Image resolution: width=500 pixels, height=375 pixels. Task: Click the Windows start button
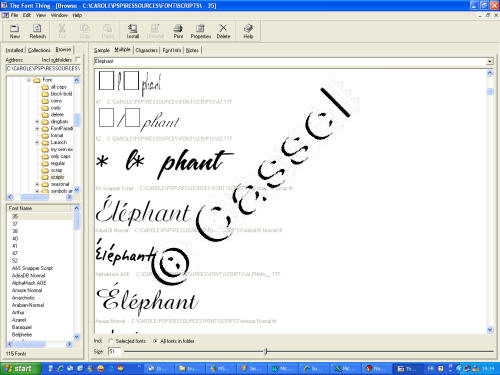click(x=21, y=368)
